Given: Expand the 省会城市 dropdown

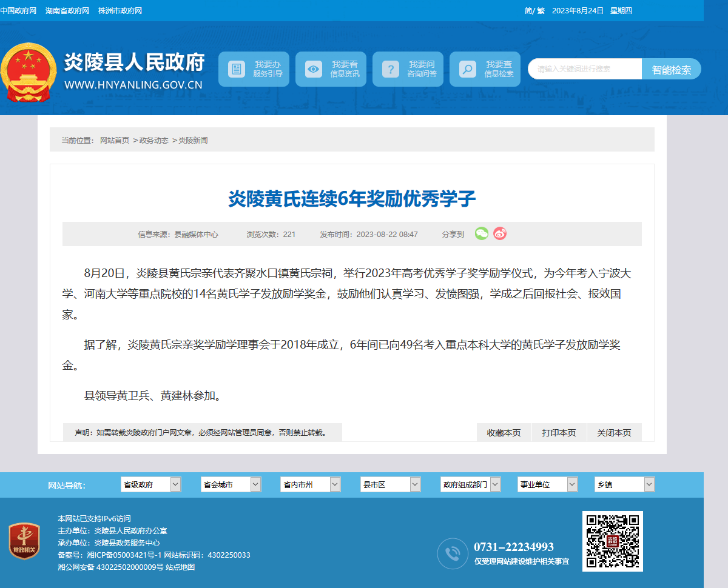Looking at the screenshot, I should (231, 484).
